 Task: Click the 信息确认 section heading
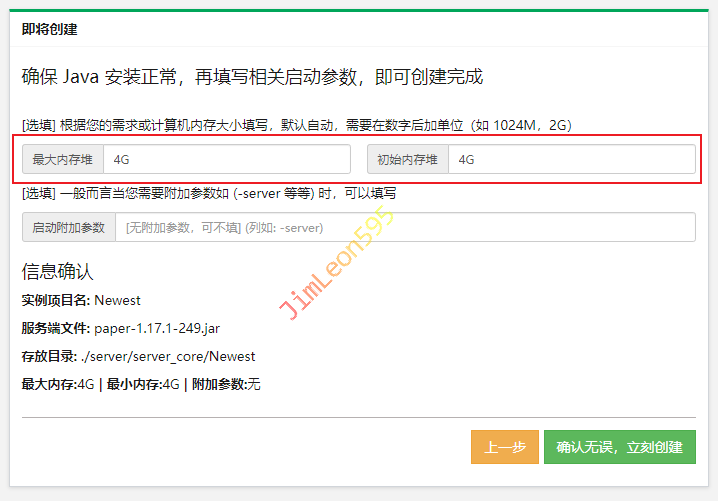click(57, 272)
